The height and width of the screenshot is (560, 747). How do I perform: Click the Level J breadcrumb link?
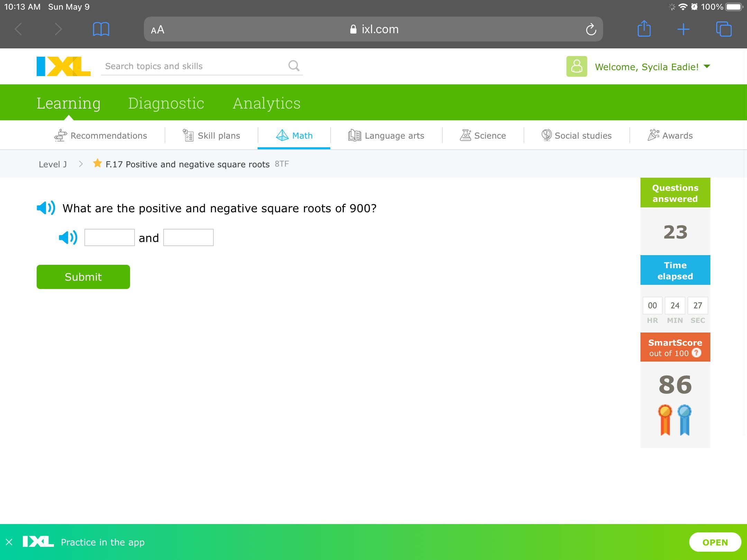(53, 164)
